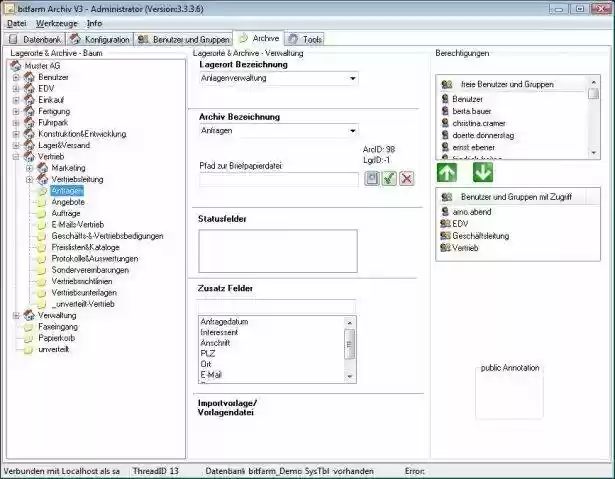Click the folder icon beside Angebote
This screenshot has height=479, width=615.
tap(42, 202)
